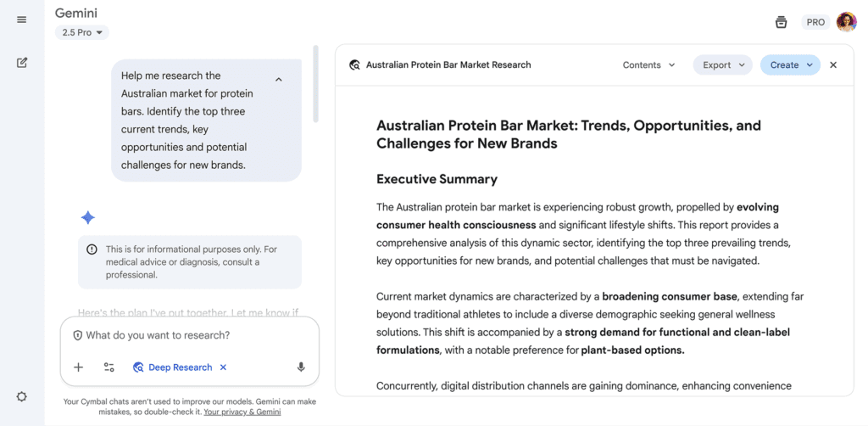Click the blue Gemini sparkle icon
This screenshot has height=426, width=868.
coord(87,218)
